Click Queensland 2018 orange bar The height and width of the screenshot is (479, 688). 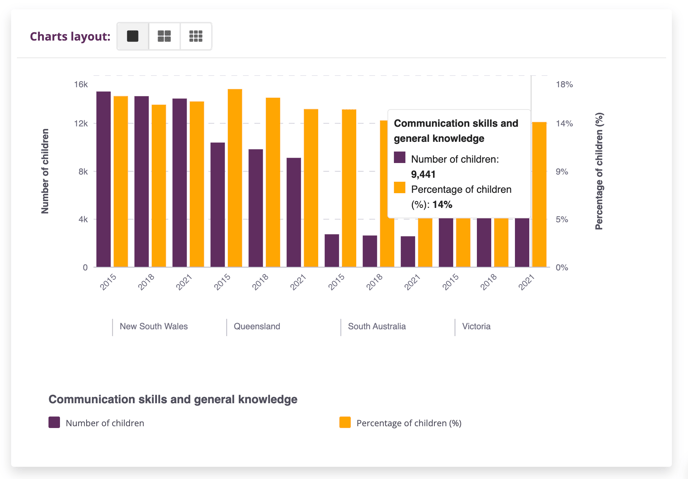pos(273,182)
